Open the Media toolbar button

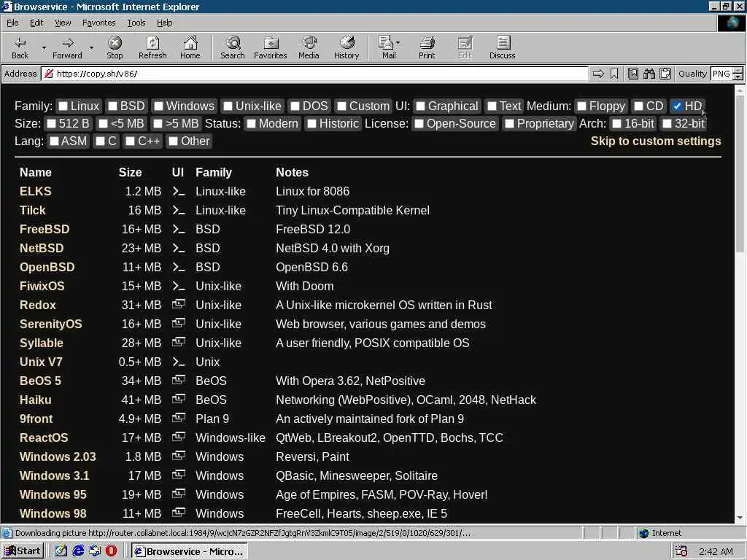[309, 47]
